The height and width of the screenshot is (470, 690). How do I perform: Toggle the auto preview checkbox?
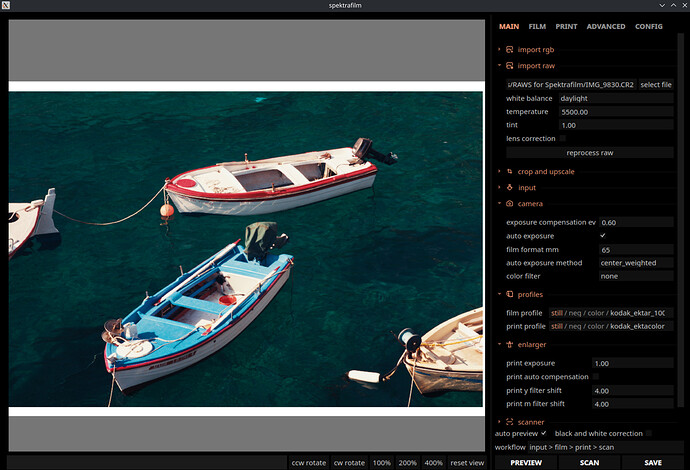544,433
